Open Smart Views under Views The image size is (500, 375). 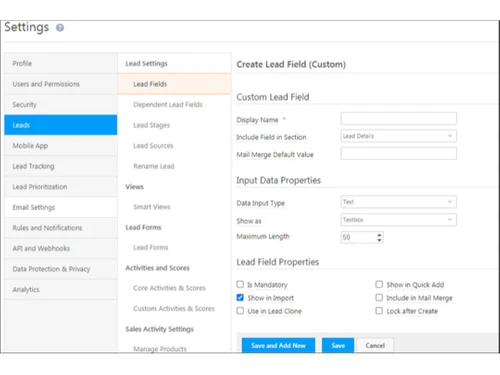(152, 207)
